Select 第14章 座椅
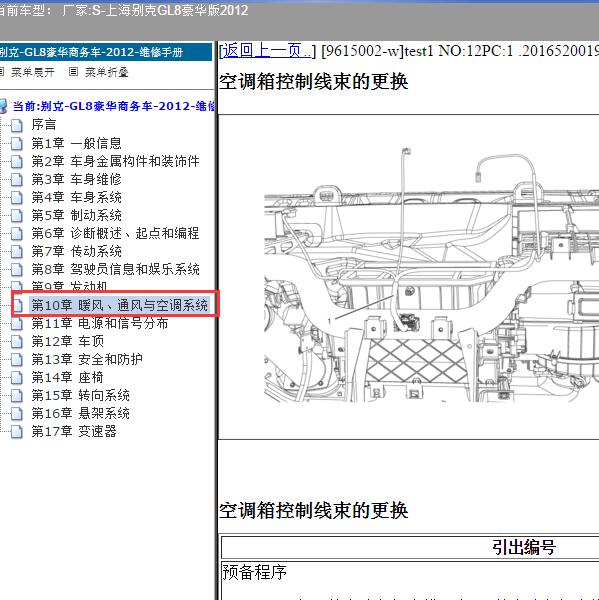This screenshot has width=599, height=600. tap(68, 377)
